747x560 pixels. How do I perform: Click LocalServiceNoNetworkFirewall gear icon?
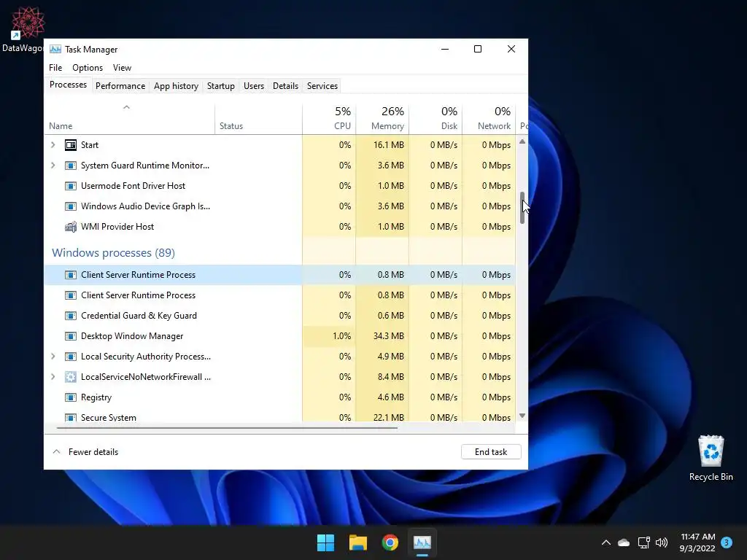coord(71,377)
